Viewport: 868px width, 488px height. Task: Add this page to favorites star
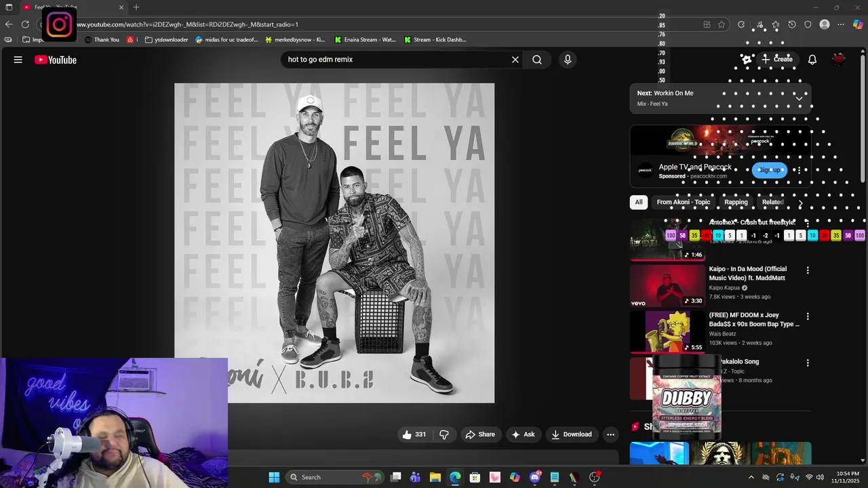722,24
